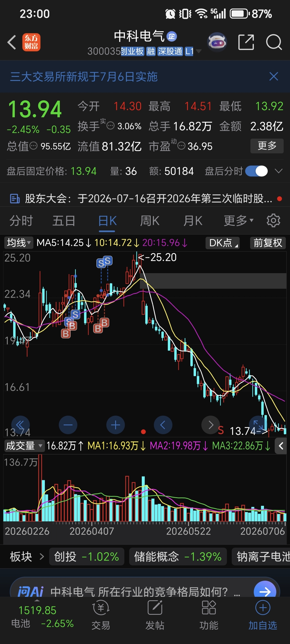
Task: Open the 储能概念 sector chip
Action: 178,557
